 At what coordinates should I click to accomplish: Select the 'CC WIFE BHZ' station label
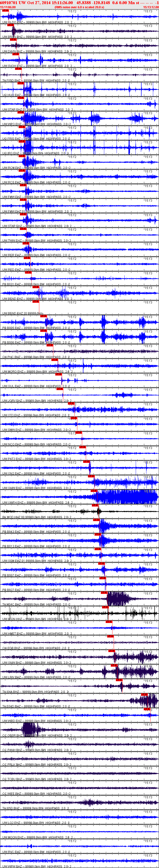pyautogui.click(x=12, y=794)
